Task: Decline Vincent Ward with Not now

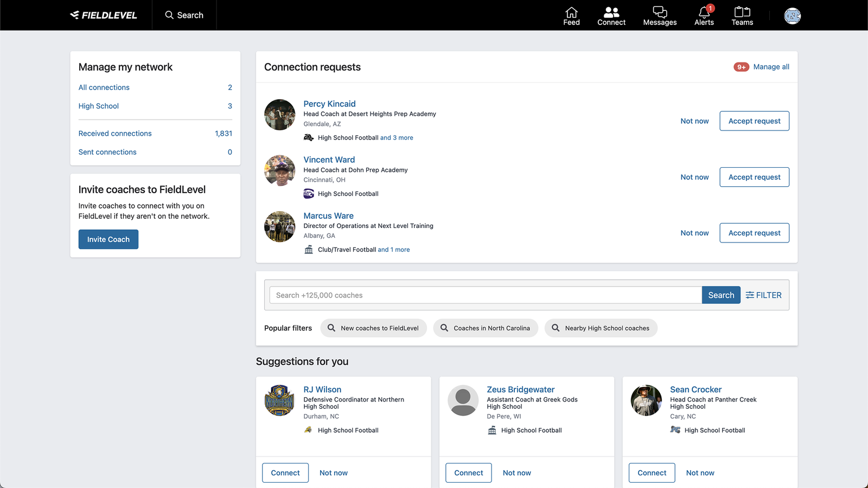Action: (694, 177)
